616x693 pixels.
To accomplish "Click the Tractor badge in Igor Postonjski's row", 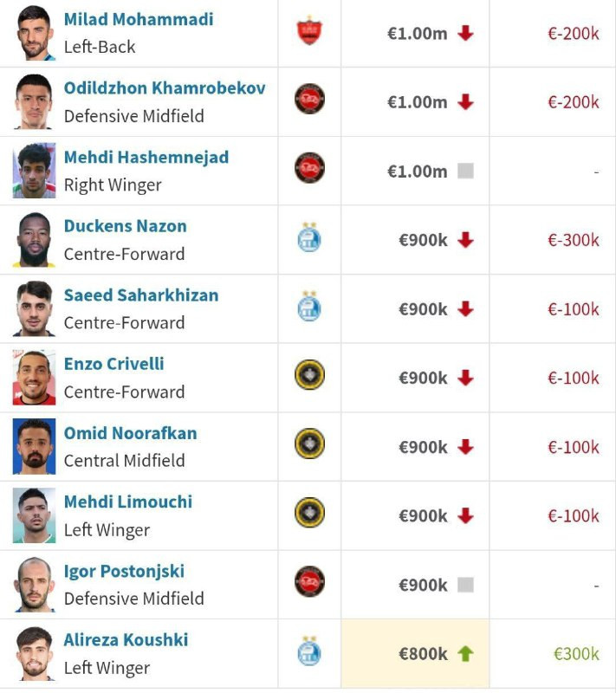I will tap(309, 581).
